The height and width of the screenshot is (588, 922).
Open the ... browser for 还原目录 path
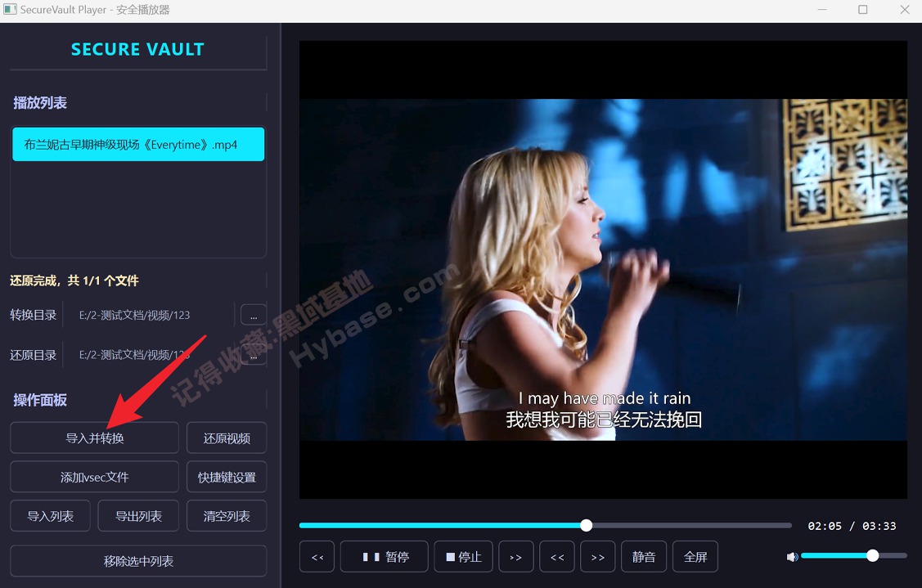coord(253,354)
